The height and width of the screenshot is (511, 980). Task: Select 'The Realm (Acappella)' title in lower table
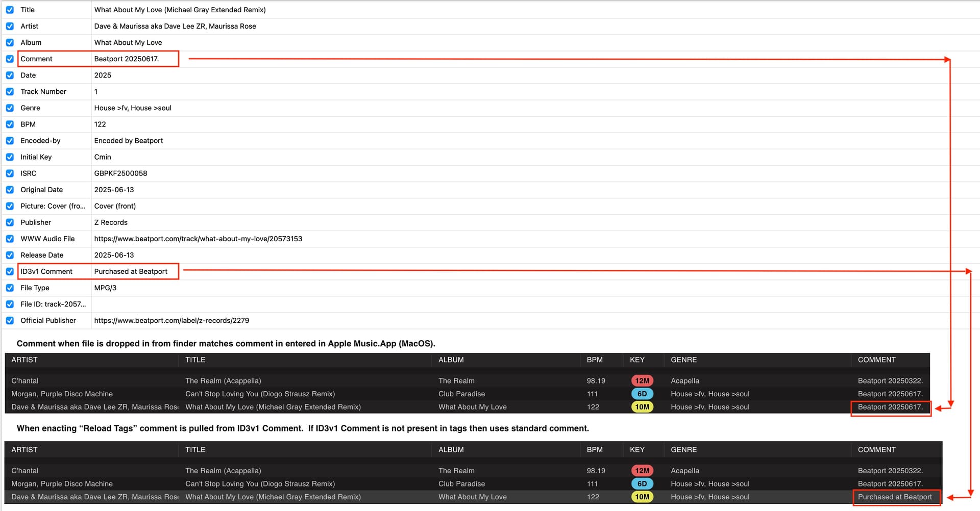223,471
